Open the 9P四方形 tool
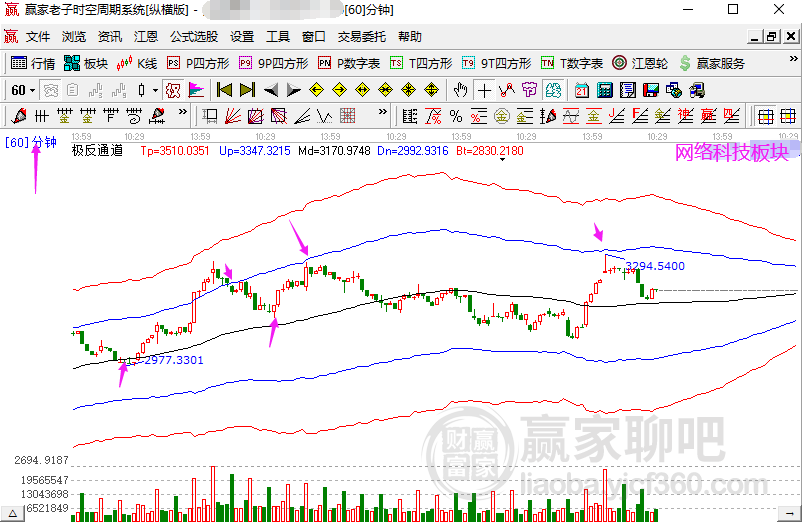 pyautogui.click(x=274, y=63)
